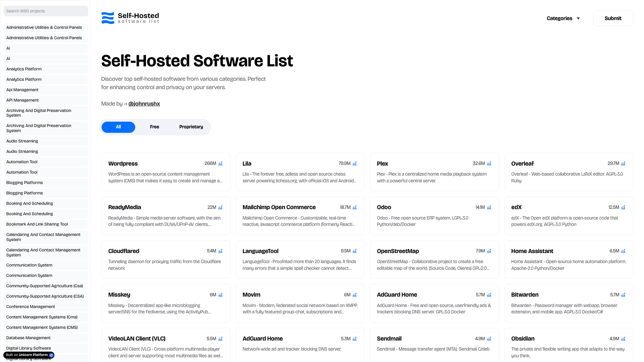Image resolution: width=644 pixels, height=362 pixels.
Task: Select the chart icon beside Home Assistant
Action: tap(623, 251)
